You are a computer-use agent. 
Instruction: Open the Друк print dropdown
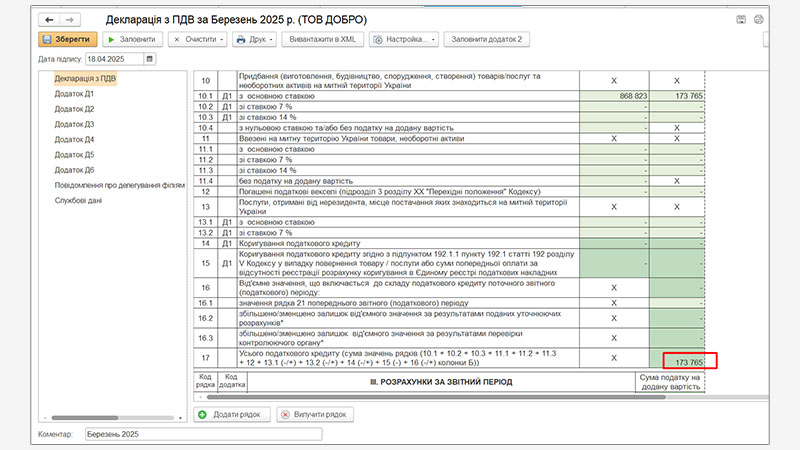pos(255,39)
